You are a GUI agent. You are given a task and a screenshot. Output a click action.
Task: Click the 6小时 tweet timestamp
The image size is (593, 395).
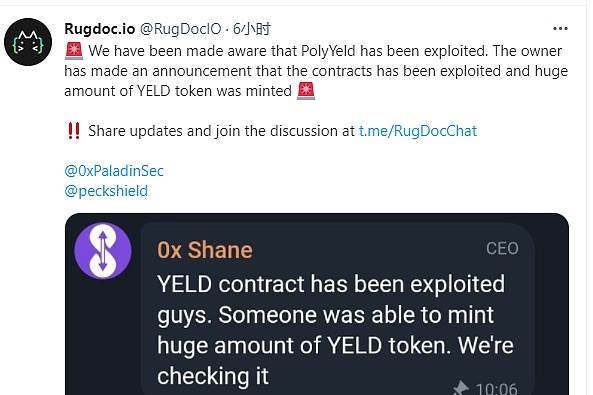252,29
